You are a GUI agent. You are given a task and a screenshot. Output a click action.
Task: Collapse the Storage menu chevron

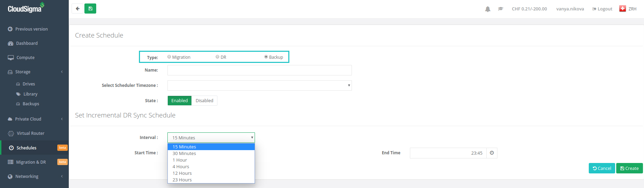coord(62,72)
